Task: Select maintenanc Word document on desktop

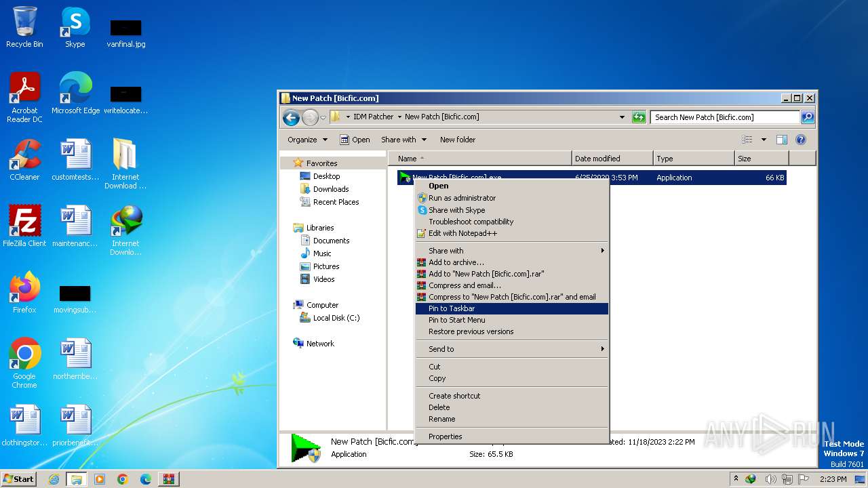Action: (75, 226)
